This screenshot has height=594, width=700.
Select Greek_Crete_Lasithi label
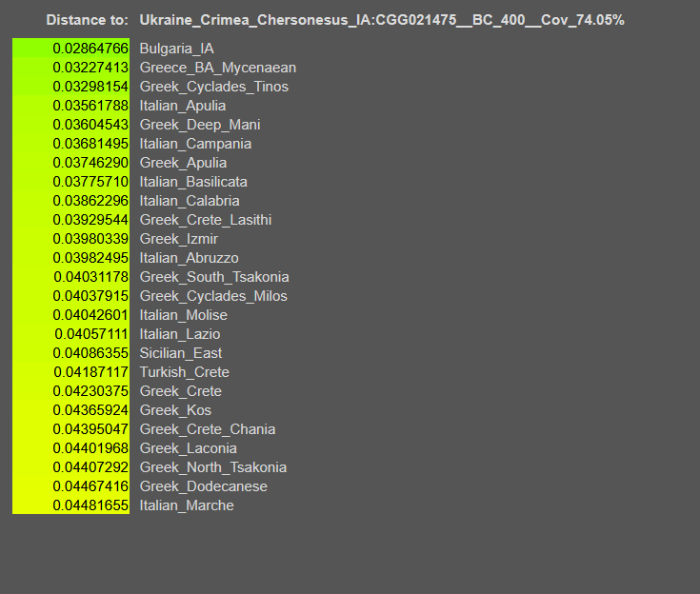coord(206,220)
